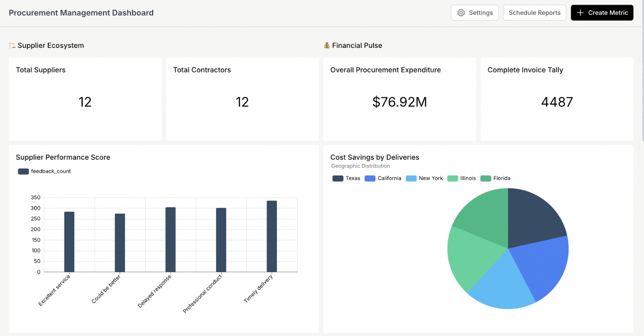Toggle the California legend swatch
Image resolution: width=644 pixels, height=336 pixels.
370,178
